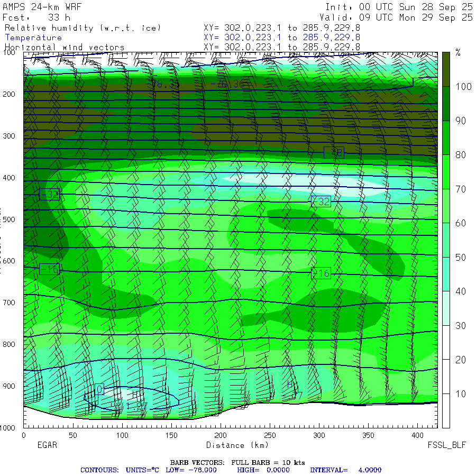476x476 pixels.
Task: Click the '500' pressure axis label
Action: [9, 219]
